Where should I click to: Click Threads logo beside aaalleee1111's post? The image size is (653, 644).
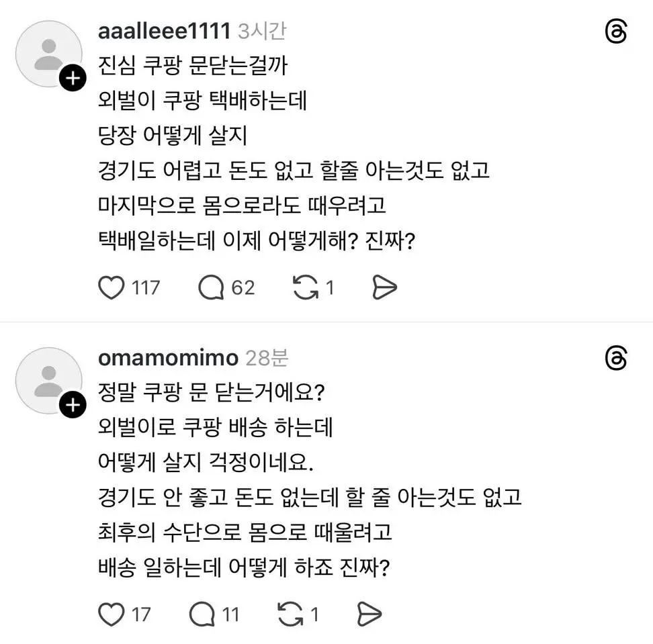point(615,32)
